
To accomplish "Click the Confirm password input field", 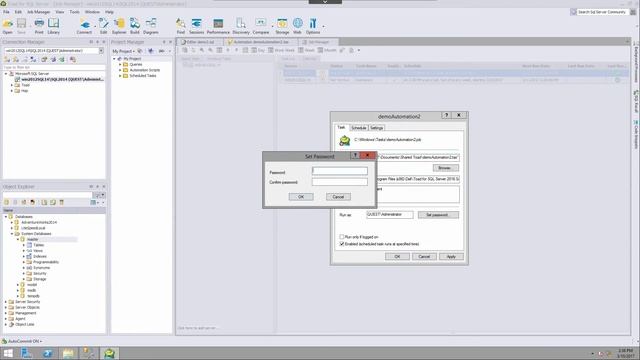I will (340, 182).
